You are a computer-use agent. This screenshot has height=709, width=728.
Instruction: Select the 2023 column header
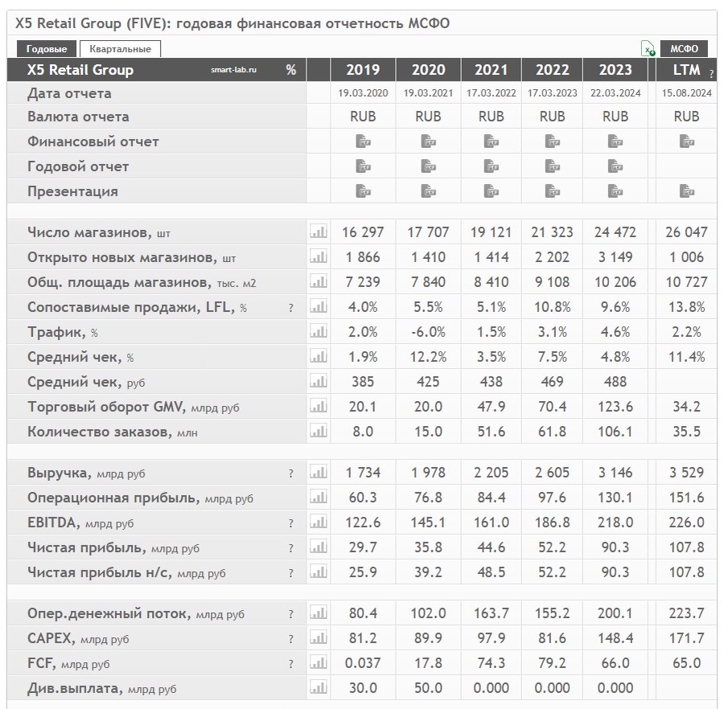(x=615, y=70)
